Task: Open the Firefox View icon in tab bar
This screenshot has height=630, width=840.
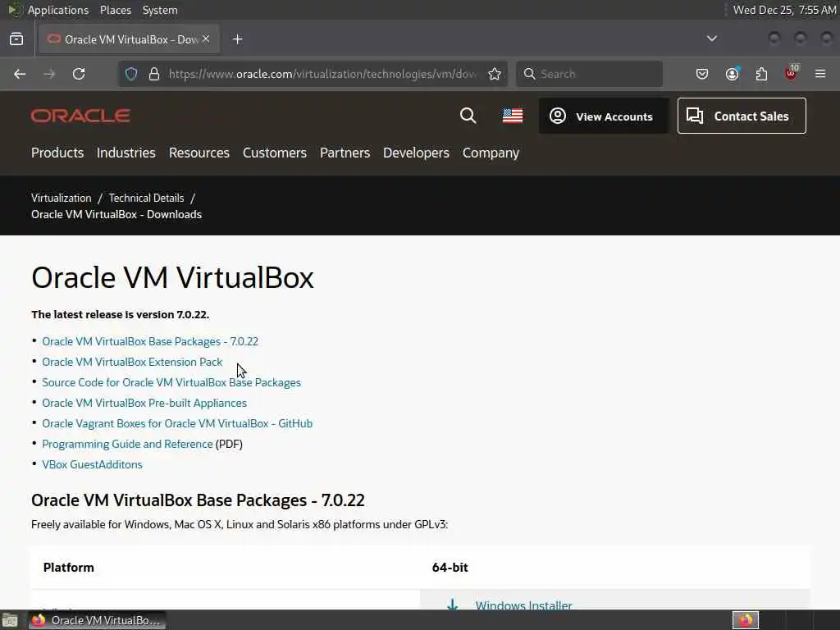Action: (16, 39)
